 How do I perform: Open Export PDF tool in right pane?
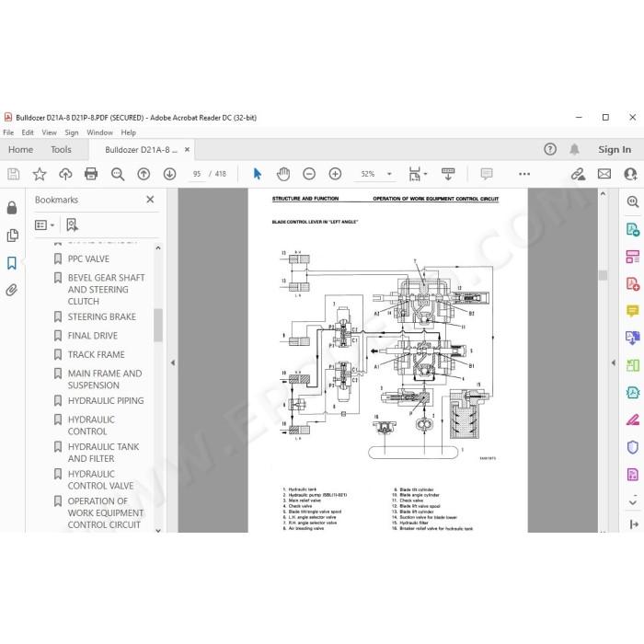pyautogui.click(x=633, y=229)
